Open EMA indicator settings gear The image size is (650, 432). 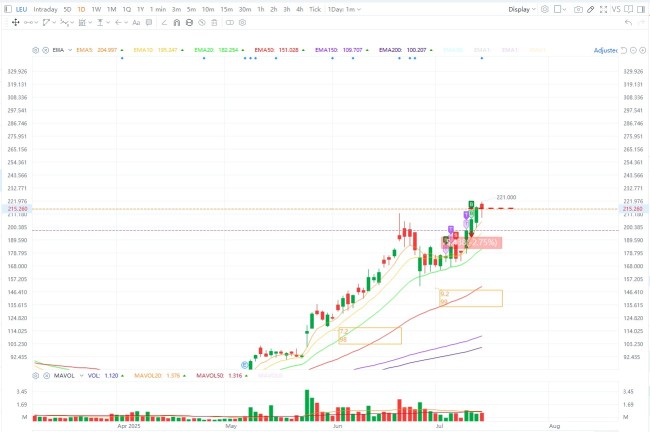click(x=36, y=50)
